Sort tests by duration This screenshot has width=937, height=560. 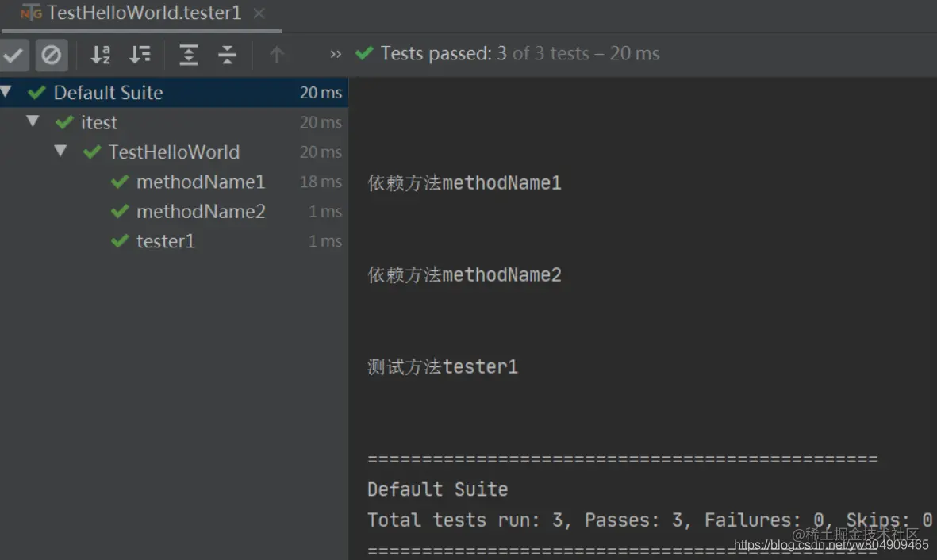pyautogui.click(x=140, y=55)
